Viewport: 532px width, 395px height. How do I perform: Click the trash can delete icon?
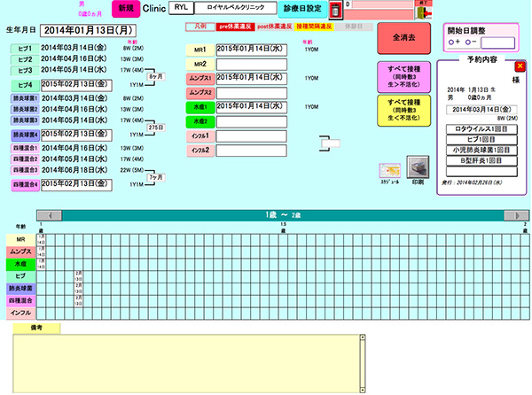[x=335, y=10]
